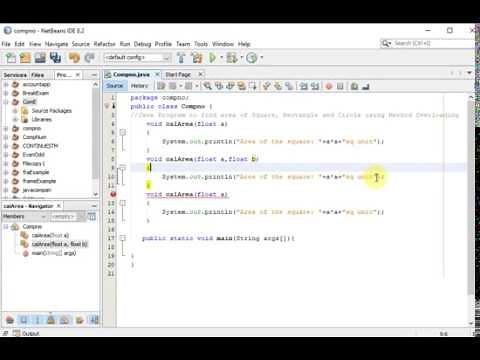The image size is (480, 360).
Task: Expand the accountapp project node
Action: [x=6, y=84]
